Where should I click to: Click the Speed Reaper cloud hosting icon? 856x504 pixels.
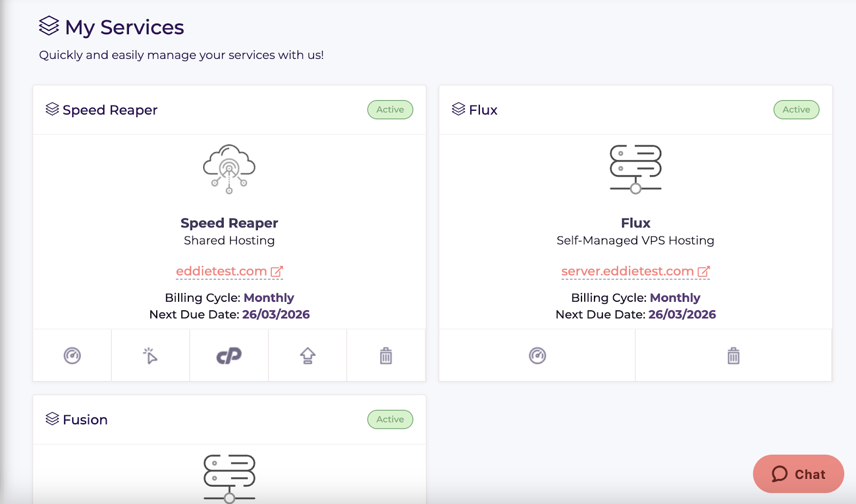(x=229, y=169)
